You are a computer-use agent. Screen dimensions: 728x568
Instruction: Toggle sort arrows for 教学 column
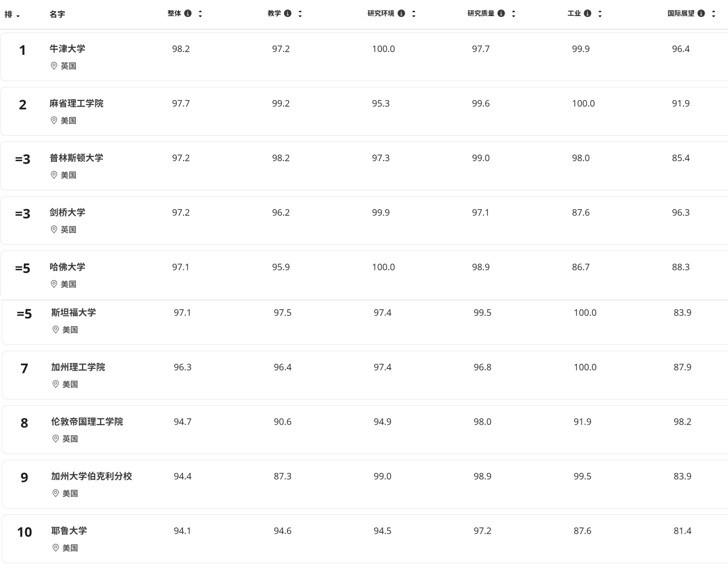300,14
